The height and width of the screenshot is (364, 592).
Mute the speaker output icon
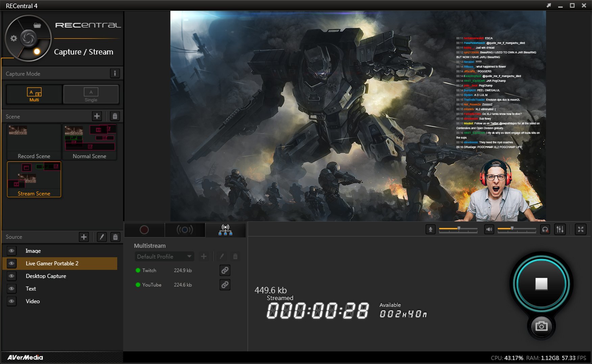489,229
